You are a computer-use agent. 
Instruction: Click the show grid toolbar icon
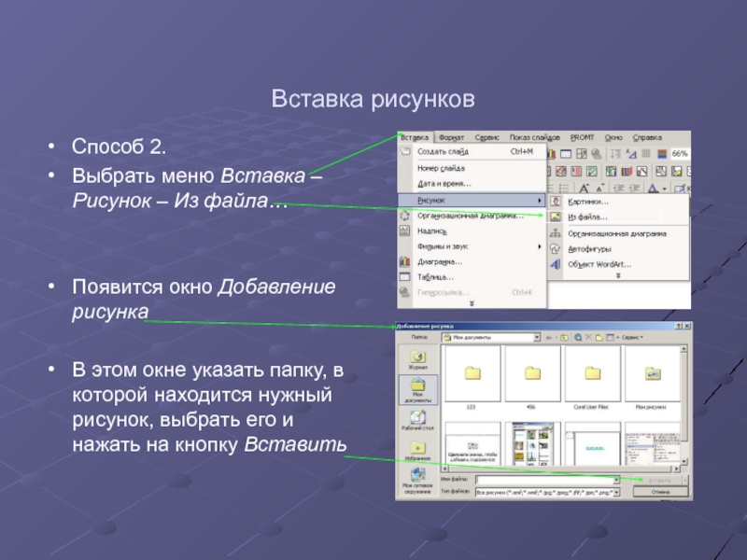(646, 154)
